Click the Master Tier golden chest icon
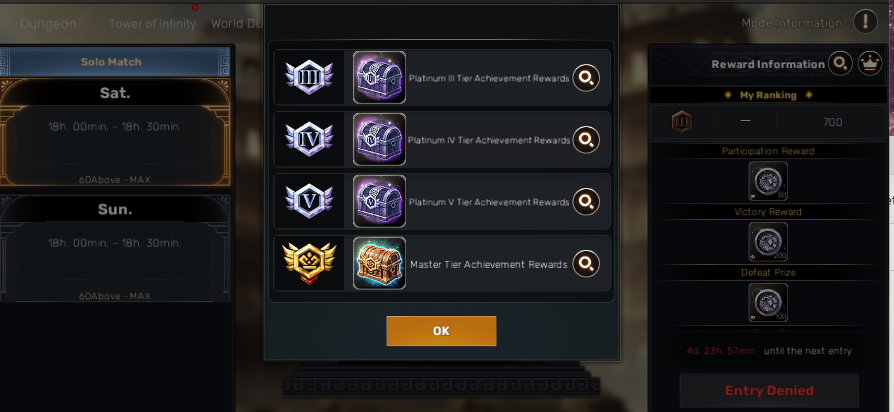894x412 pixels. click(x=379, y=263)
